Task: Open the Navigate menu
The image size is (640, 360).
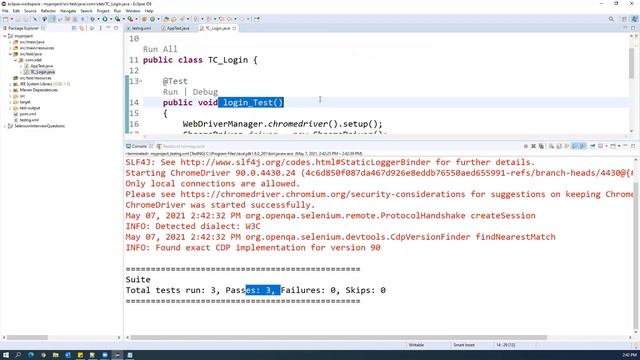Action: (68, 11)
